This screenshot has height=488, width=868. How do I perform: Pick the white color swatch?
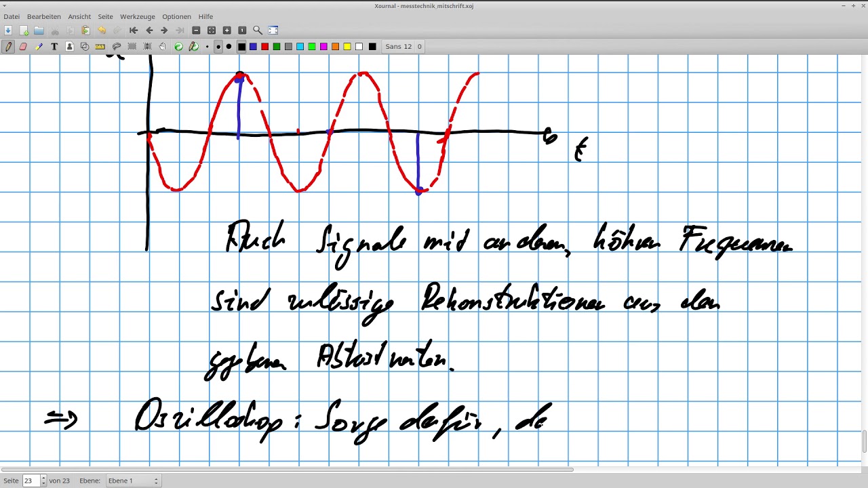(359, 47)
